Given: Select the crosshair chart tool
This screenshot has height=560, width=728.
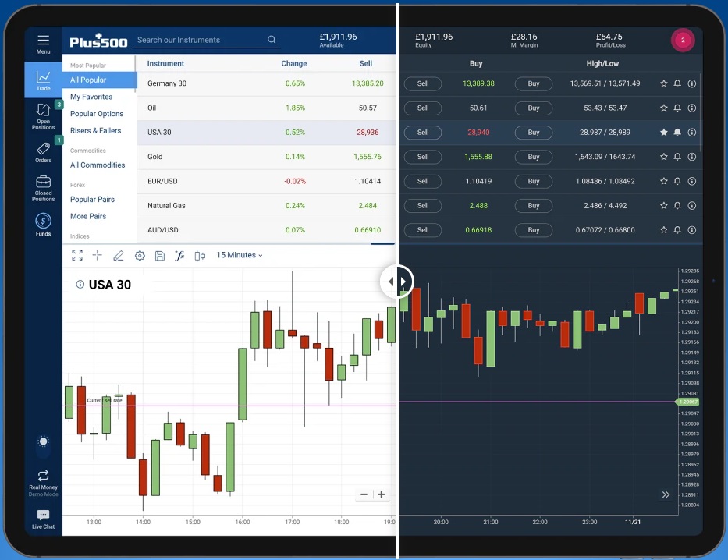Looking at the screenshot, I should tap(97, 255).
